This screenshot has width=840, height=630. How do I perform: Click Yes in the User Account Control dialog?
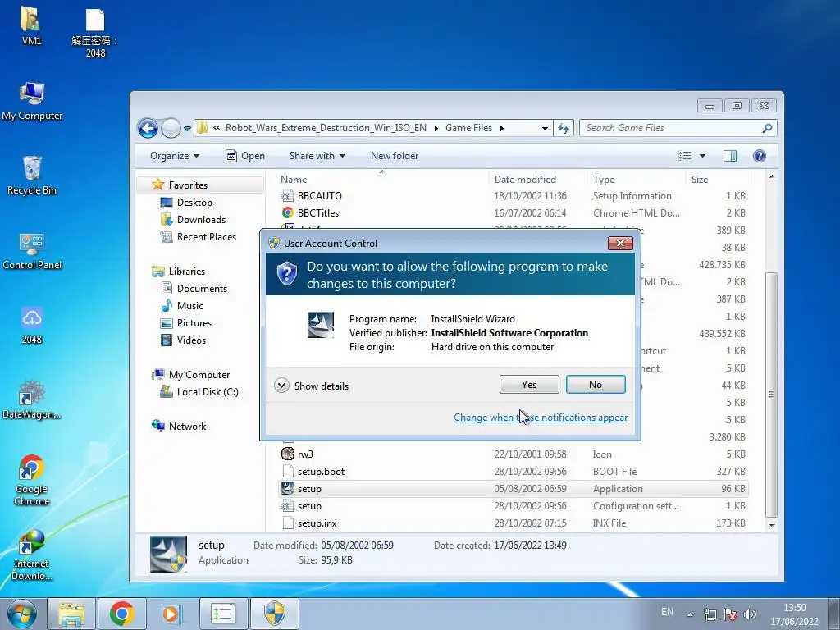[529, 385]
